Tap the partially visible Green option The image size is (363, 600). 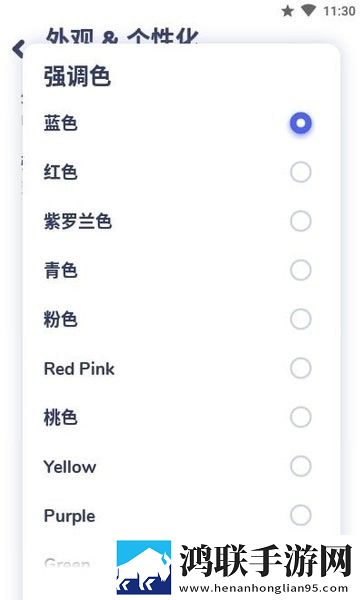coord(67,563)
